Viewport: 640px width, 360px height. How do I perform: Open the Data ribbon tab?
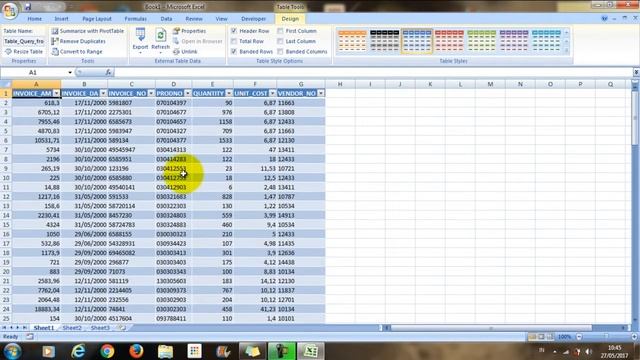(x=166, y=19)
